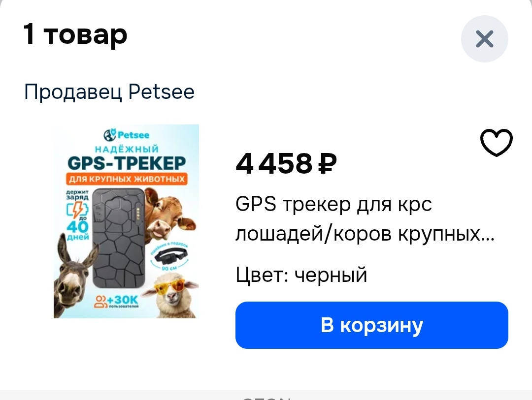Open the GPS трекер для крс product title

click(365, 218)
